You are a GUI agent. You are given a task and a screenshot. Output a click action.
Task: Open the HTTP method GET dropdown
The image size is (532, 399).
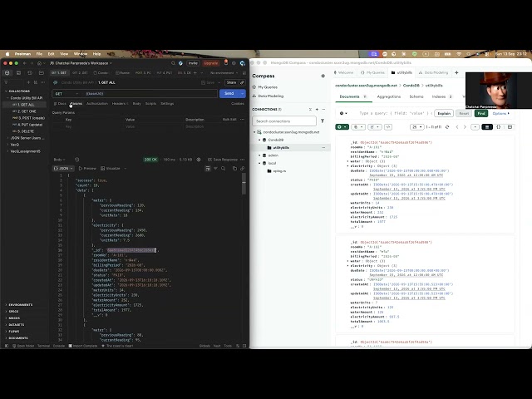(66, 94)
